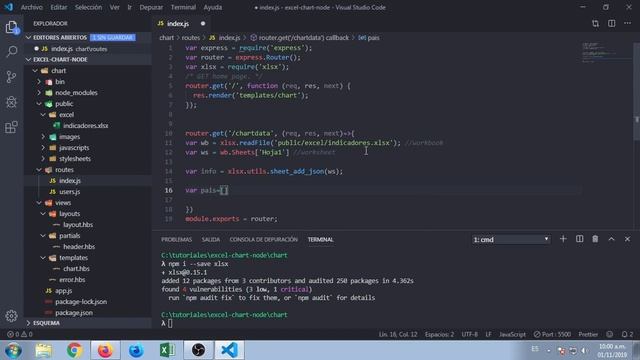Open the Terminal menu
Image resolution: width=640 pixels, height=360 pixels.
pos(183,7)
